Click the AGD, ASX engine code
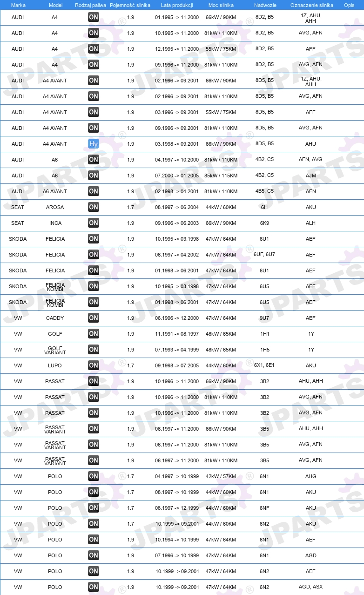364x595 pixels. pyautogui.click(x=310, y=587)
